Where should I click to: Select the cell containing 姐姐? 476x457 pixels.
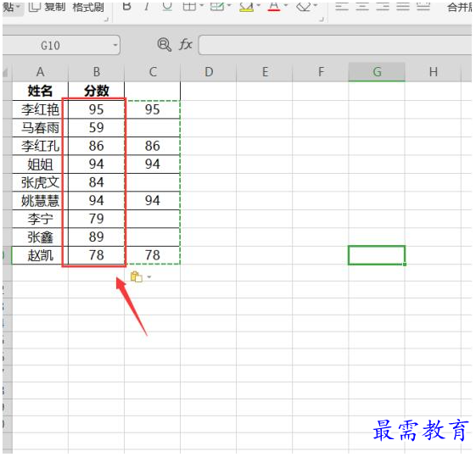(x=41, y=164)
